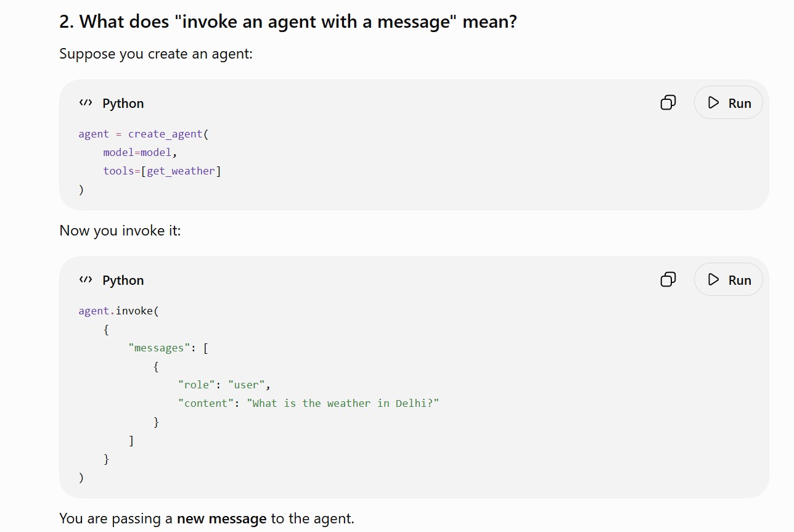Image resolution: width=794 pixels, height=532 pixels.
Task: Click the "role": "user" code line
Action: pyautogui.click(x=224, y=385)
